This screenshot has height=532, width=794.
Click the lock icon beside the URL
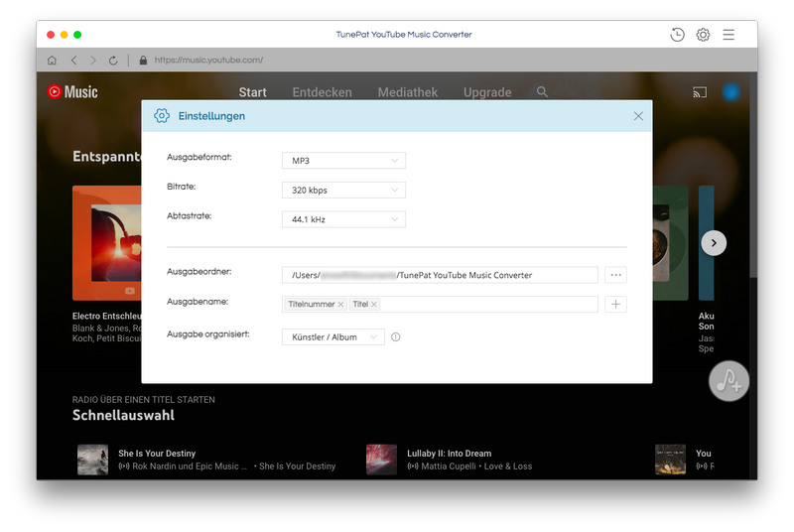tap(143, 61)
